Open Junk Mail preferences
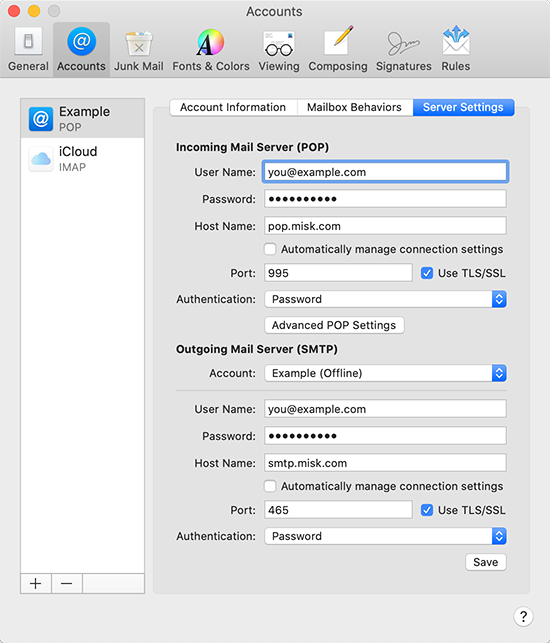Image resolution: width=550 pixels, height=643 pixels. [139, 49]
